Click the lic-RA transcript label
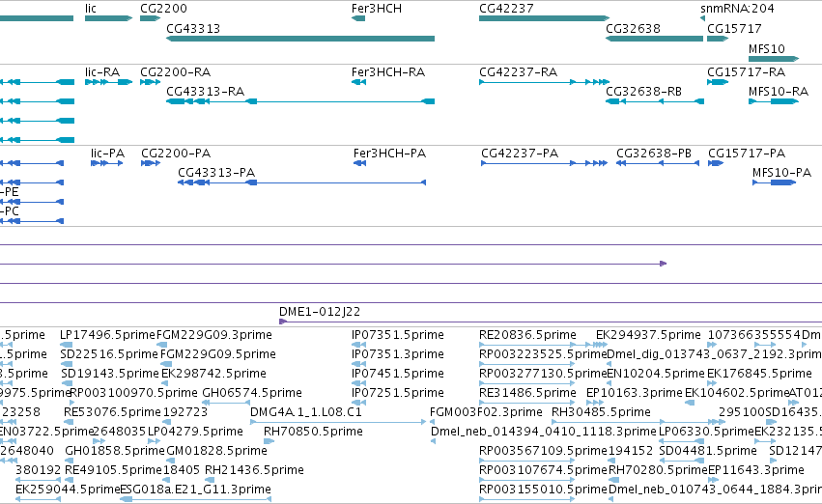Viewport: 822px width, 504px height. pyautogui.click(x=102, y=72)
